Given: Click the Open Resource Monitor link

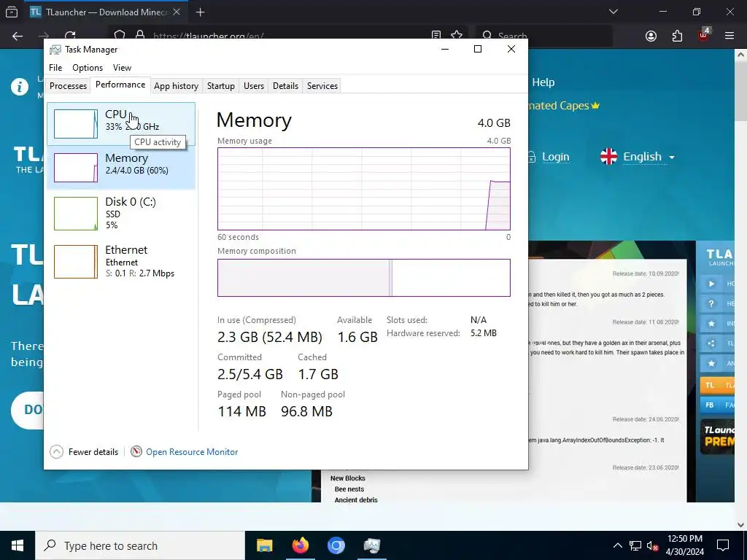Looking at the screenshot, I should [x=192, y=452].
